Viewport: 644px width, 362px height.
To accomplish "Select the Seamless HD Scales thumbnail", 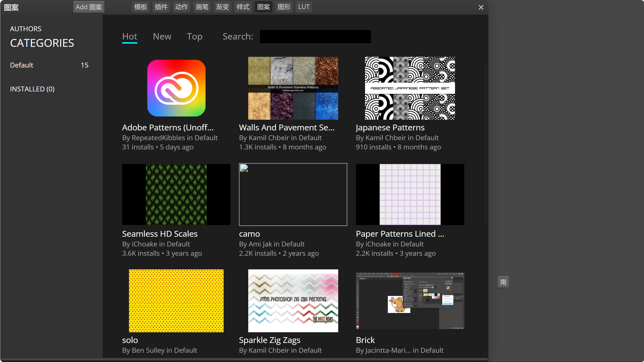I will click(176, 194).
